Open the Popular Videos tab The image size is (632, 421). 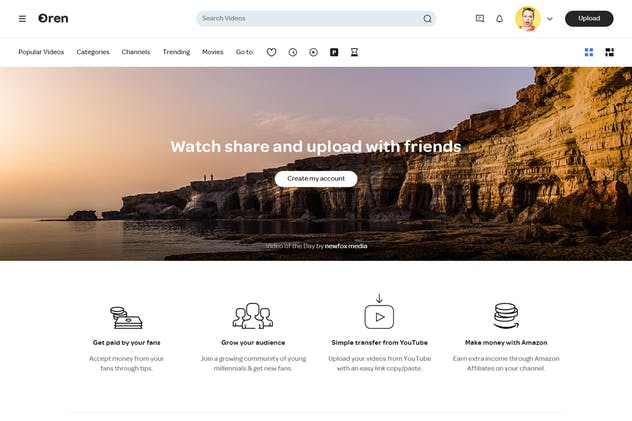(41, 52)
